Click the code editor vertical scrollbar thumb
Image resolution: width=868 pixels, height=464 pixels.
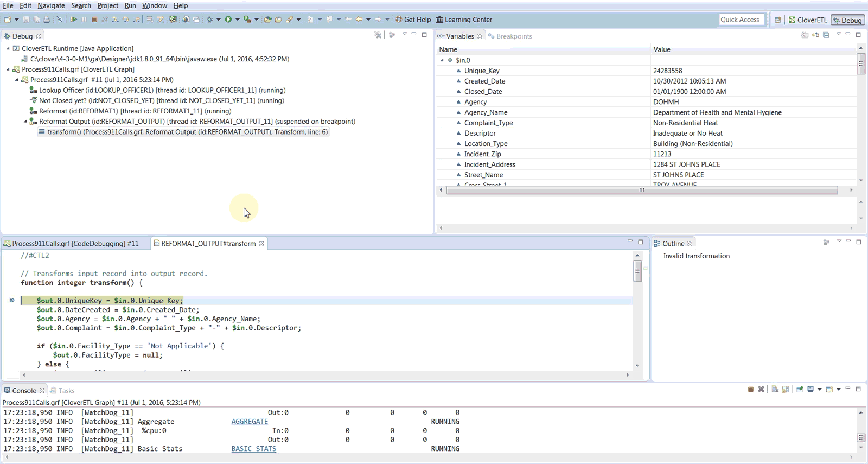(x=637, y=271)
